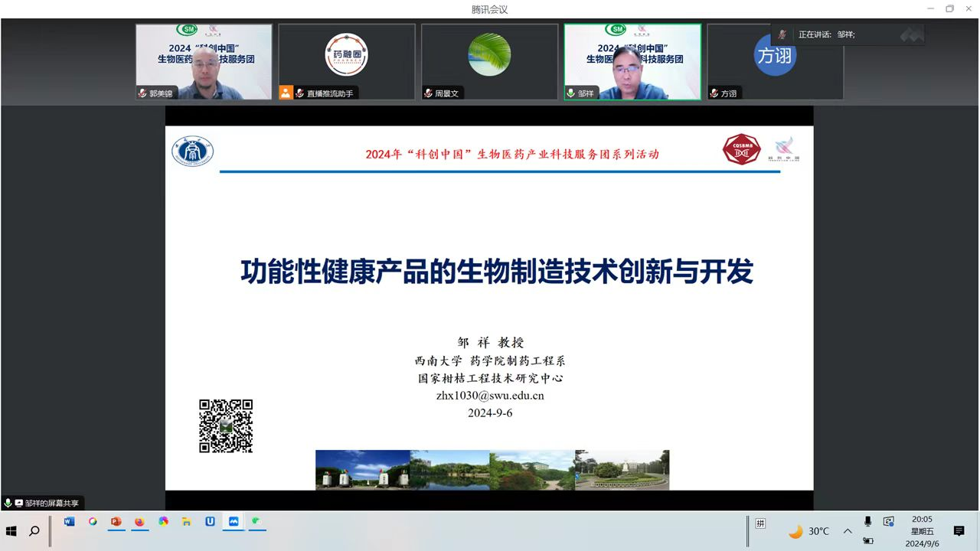This screenshot has width=980, height=551.
Task: Click the Tencent Meeting taskbar icon
Action: click(234, 522)
